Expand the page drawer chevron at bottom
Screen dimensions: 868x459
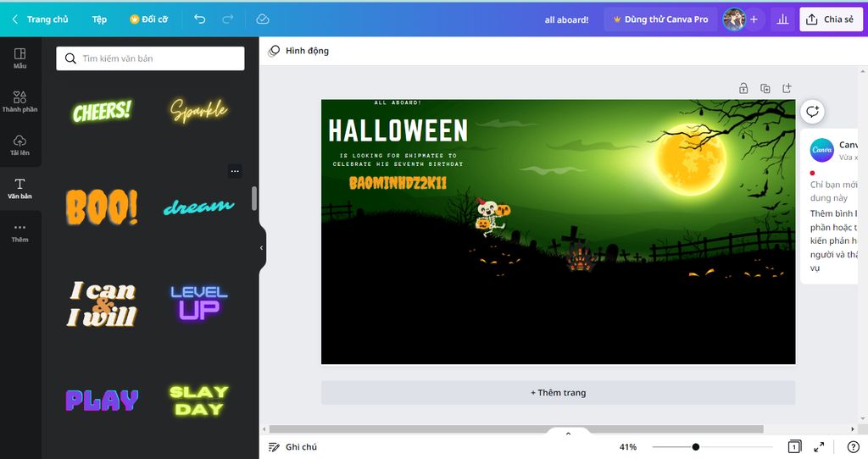click(568, 434)
